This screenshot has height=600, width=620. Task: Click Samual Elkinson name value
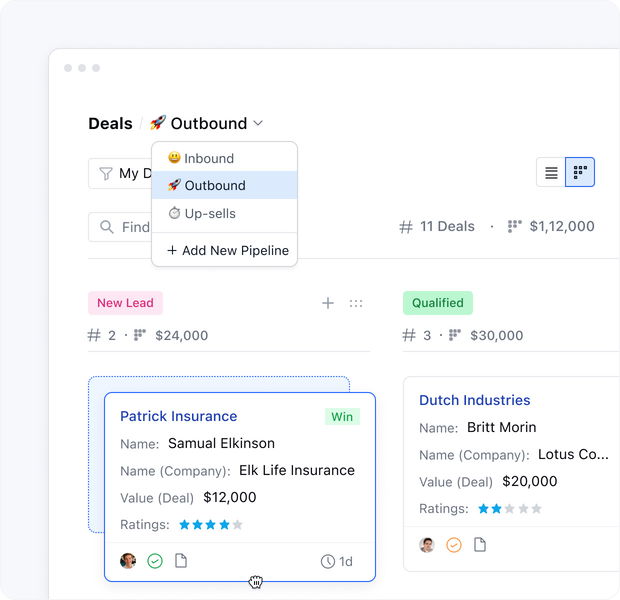221,443
